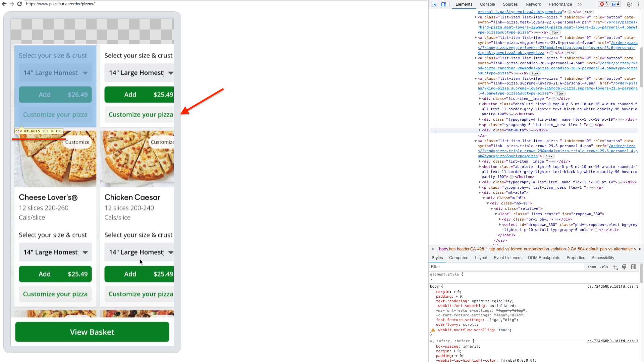Switch to the Elements tab
The width and height of the screenshot is (644, 362).
coord(464,4)
